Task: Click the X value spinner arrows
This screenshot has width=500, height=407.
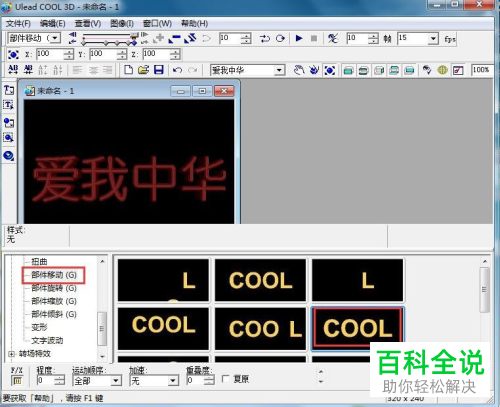Action: pos(69,54)
